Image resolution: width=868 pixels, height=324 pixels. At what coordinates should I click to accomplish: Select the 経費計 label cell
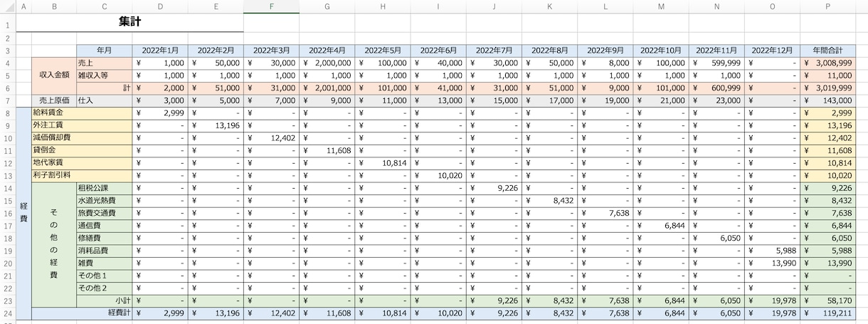pyautogui.click(x=82, y=313)
